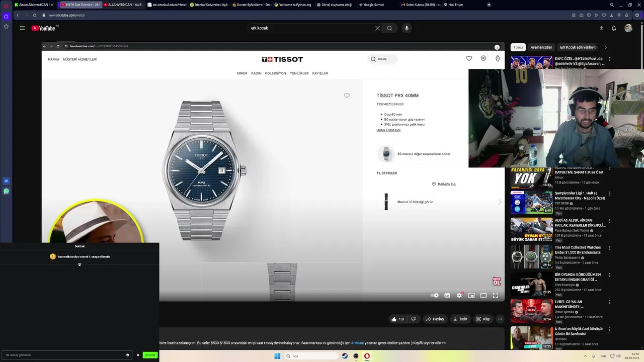644x362 pixels.
Task: Open the KAZANDIĞI DAVA YOK thumbnail
Action: tap(531, 177)
